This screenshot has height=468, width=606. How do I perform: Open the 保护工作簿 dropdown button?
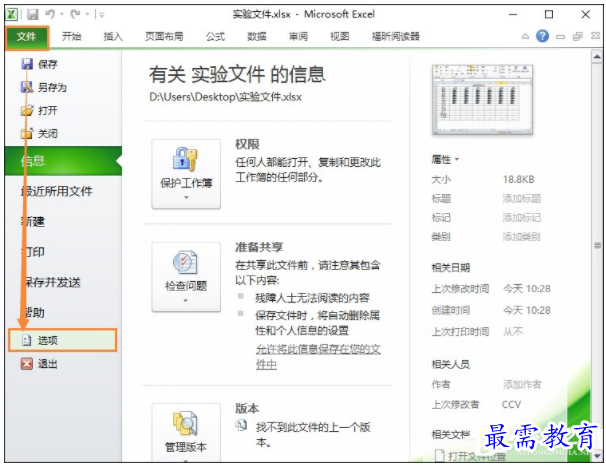coord(186,174)
